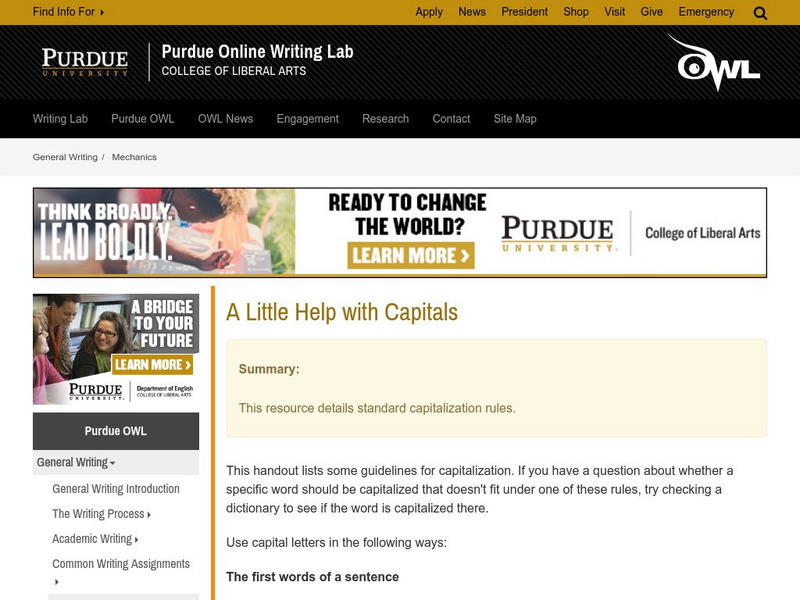Click the A Bridge to Your Future ad image
Screen dimensions: 800x600
click(x=116, y=349)
